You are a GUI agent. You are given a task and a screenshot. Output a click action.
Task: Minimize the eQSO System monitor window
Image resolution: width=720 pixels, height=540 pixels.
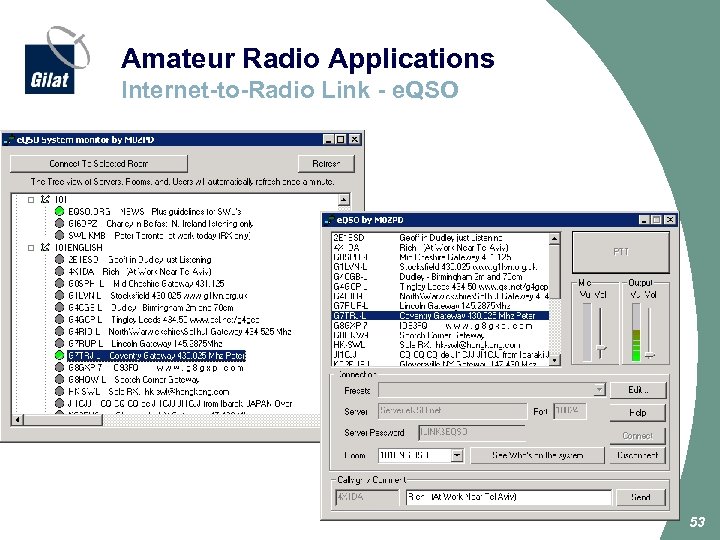pyautogui.click(x=328, y=140)
